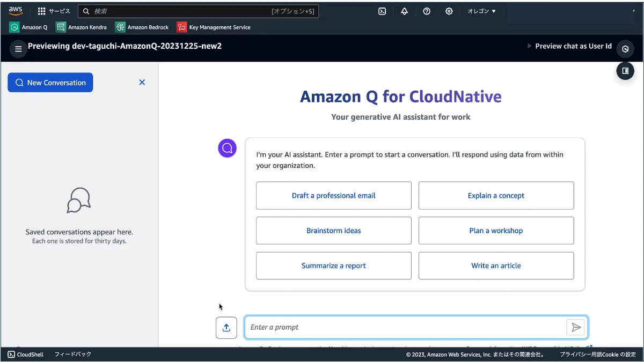Expand the オレゴン region dropdown

click(481, 11)
